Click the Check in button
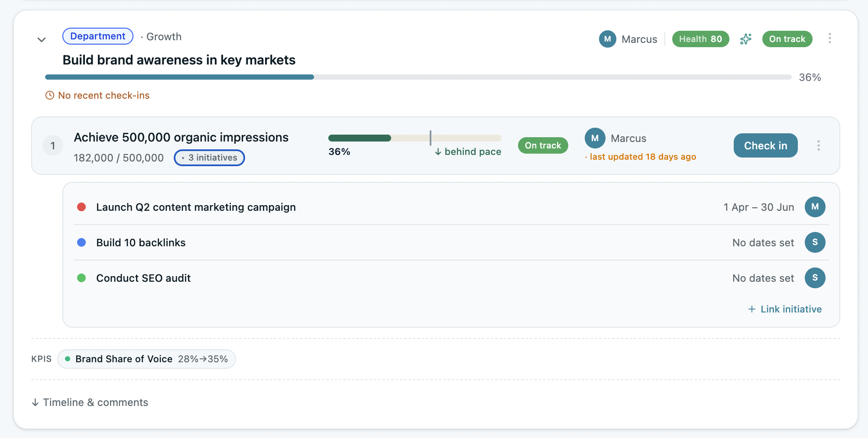This screenshot has height=438, width=868. pyautogui.click(x=765, y=145)
